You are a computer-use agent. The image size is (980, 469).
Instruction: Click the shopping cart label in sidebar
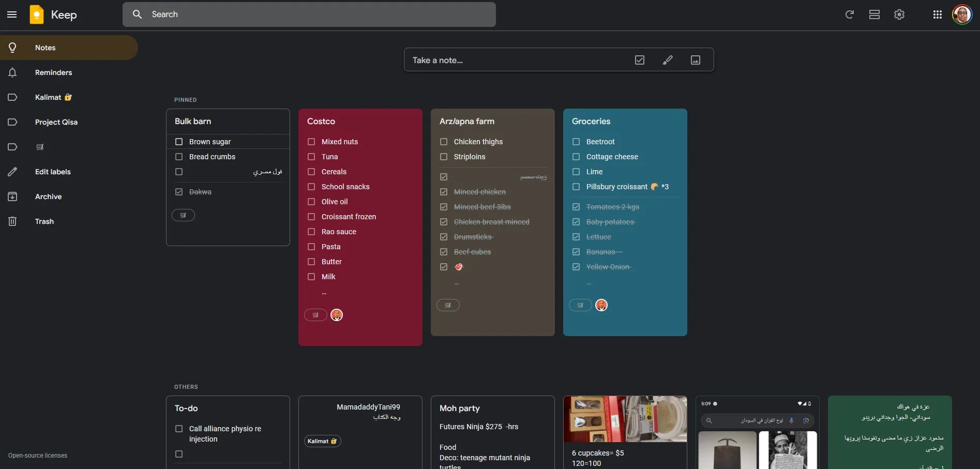click(69, 147)
